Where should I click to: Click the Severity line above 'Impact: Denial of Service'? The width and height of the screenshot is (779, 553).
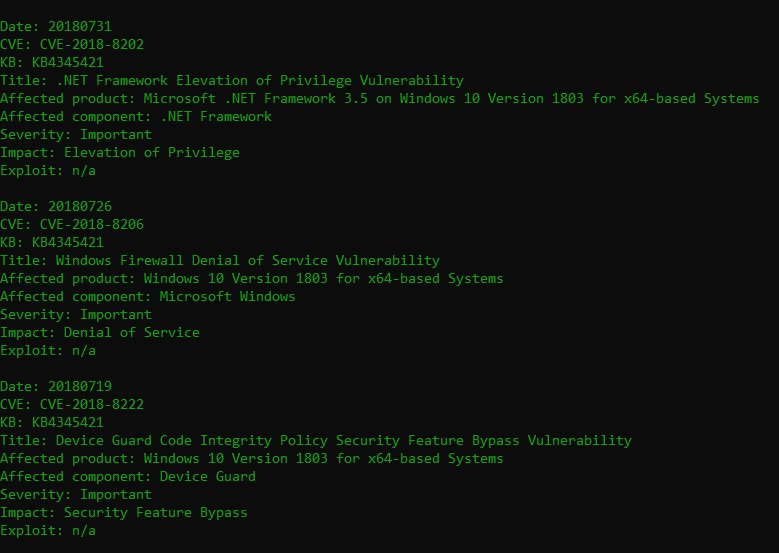tap(76, 314)
